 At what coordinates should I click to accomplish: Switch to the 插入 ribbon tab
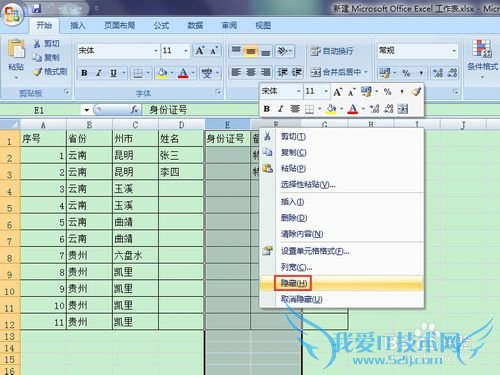click(x=78, y=25)
